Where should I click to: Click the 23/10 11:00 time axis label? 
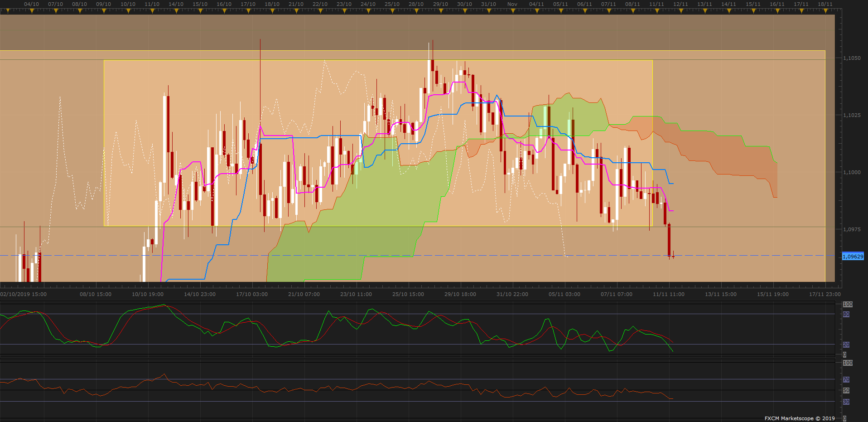pos(356,294)
